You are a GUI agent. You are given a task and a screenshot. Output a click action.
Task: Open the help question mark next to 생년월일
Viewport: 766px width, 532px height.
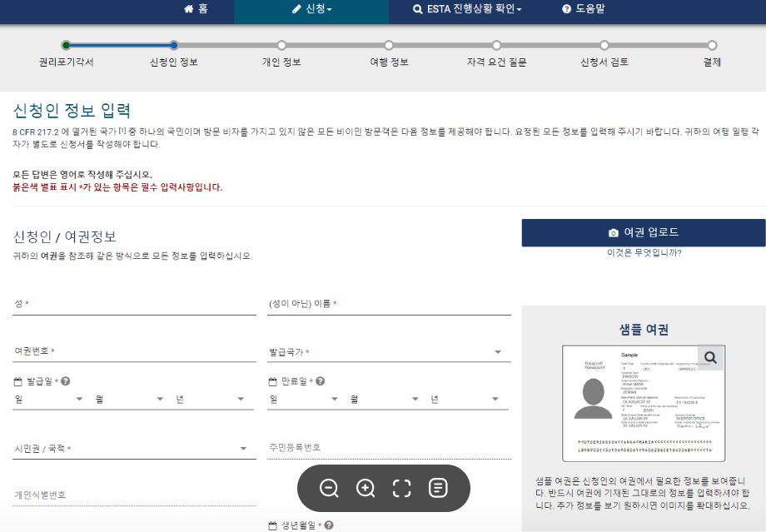(330, 525)
